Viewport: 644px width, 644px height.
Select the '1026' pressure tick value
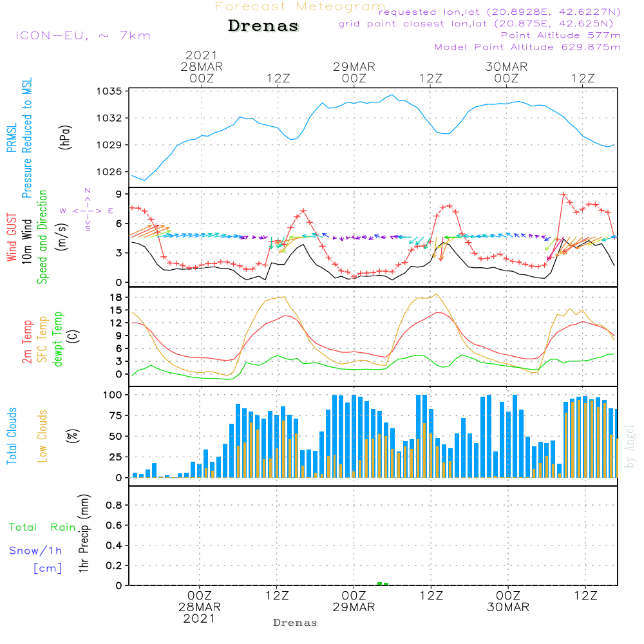pos(109,172)
